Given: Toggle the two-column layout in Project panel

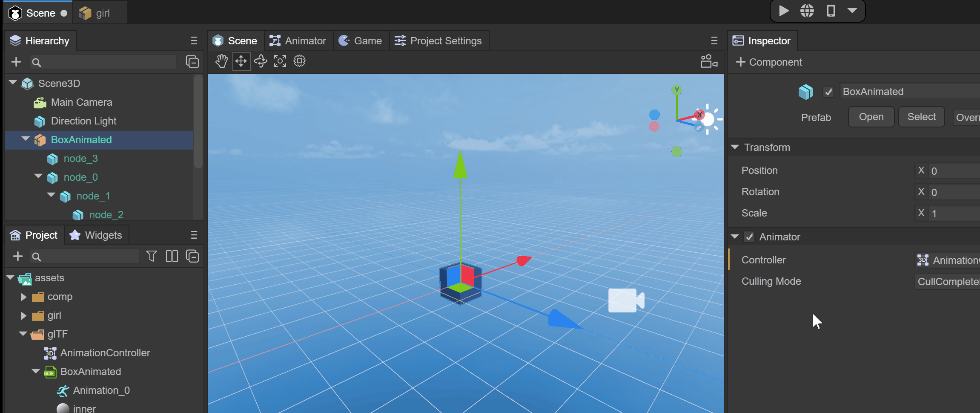Looking at the screenshot, I should [172, 256].
